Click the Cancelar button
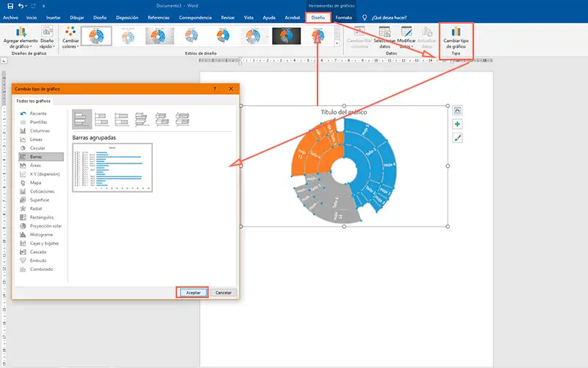Image resolution: width=588 pixels, height=368 pixels. pyautogui.click(x=223, y=292)
